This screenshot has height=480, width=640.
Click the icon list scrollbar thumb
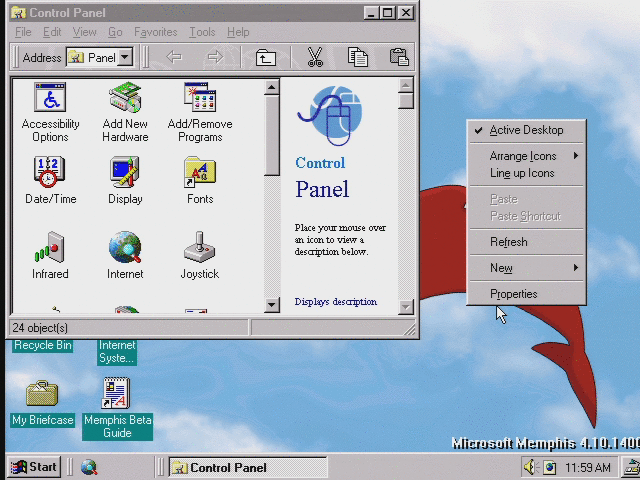pyautogui.click(x=271, y=136)
